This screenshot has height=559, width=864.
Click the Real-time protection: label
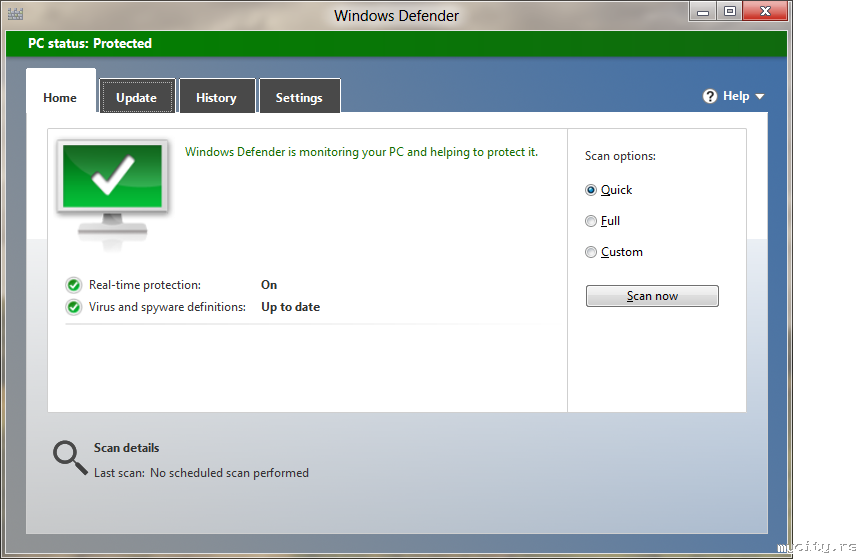(x=145, y=285)
